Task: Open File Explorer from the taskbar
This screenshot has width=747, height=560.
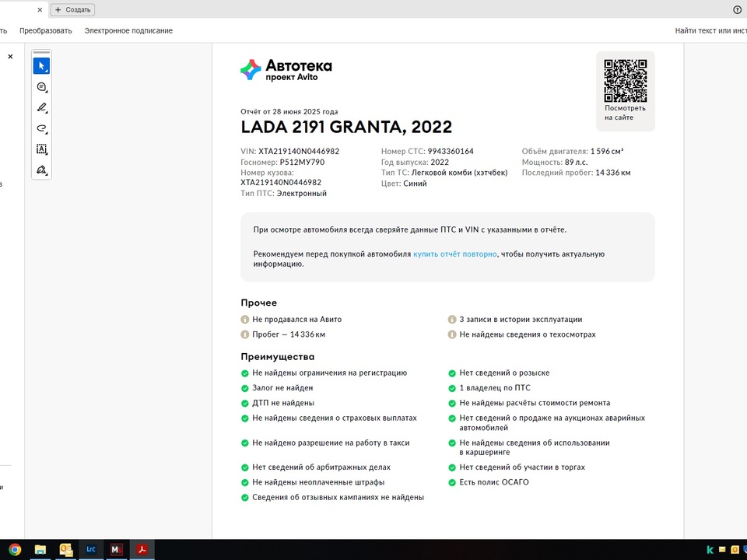Action: click(40, 550)
